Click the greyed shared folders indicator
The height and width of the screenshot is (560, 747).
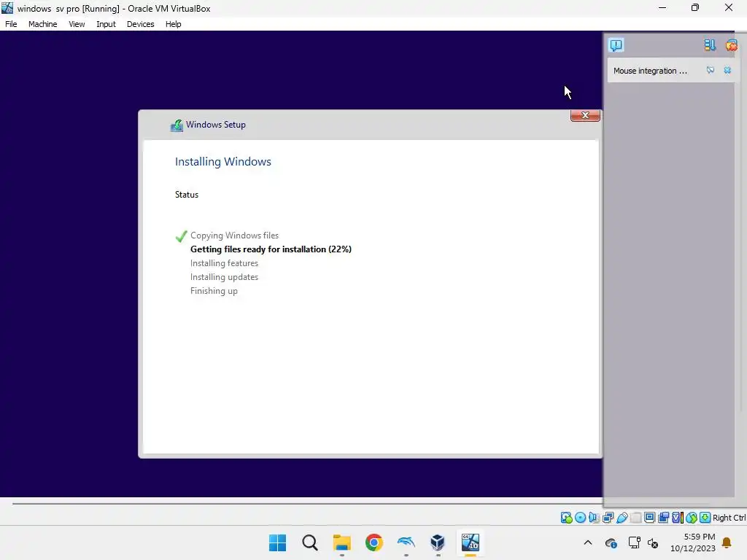(635, 518)
